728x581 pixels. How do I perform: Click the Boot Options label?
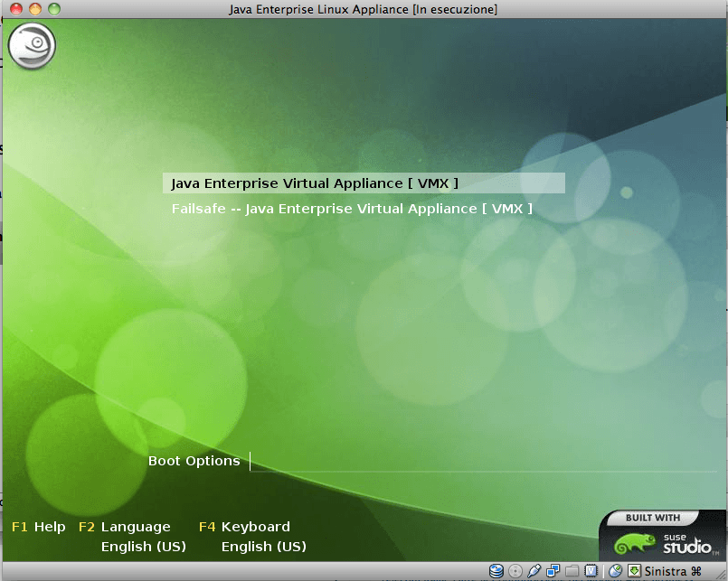point(194,461)
